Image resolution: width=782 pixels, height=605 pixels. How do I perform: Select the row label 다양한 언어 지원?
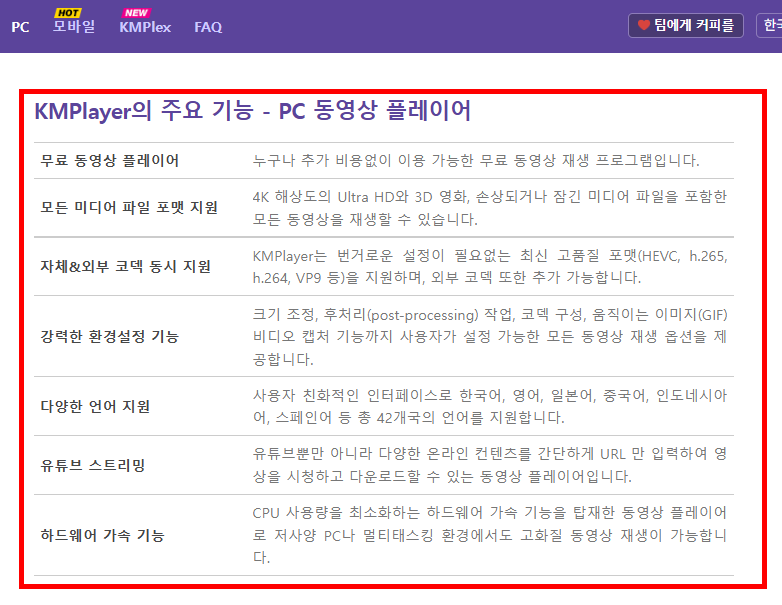pyautogui.click(x=95, y=406)
